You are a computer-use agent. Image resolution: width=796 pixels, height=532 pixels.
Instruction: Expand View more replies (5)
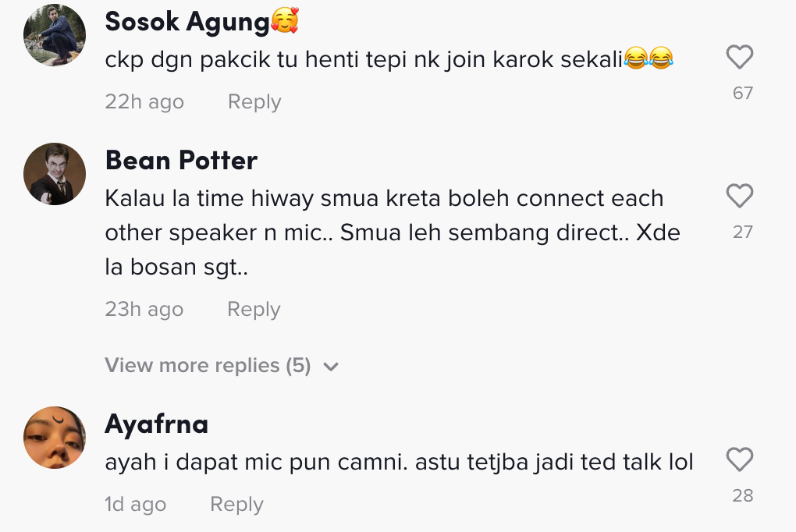(208, 366)
